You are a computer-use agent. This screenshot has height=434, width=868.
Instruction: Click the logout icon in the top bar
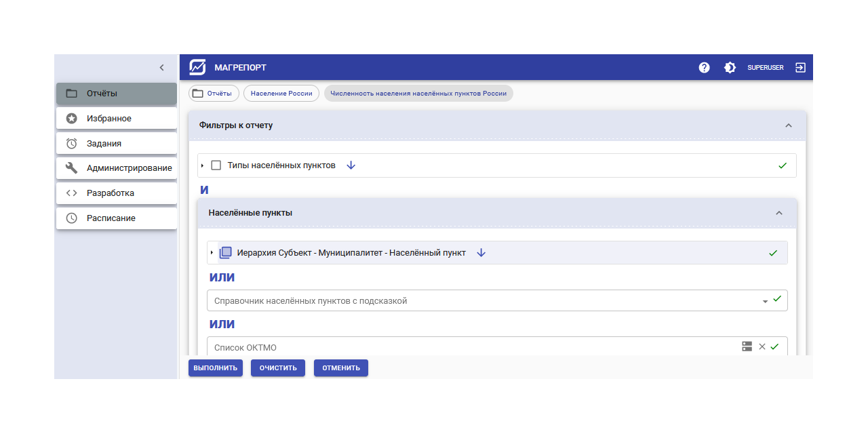pos(800,67)
